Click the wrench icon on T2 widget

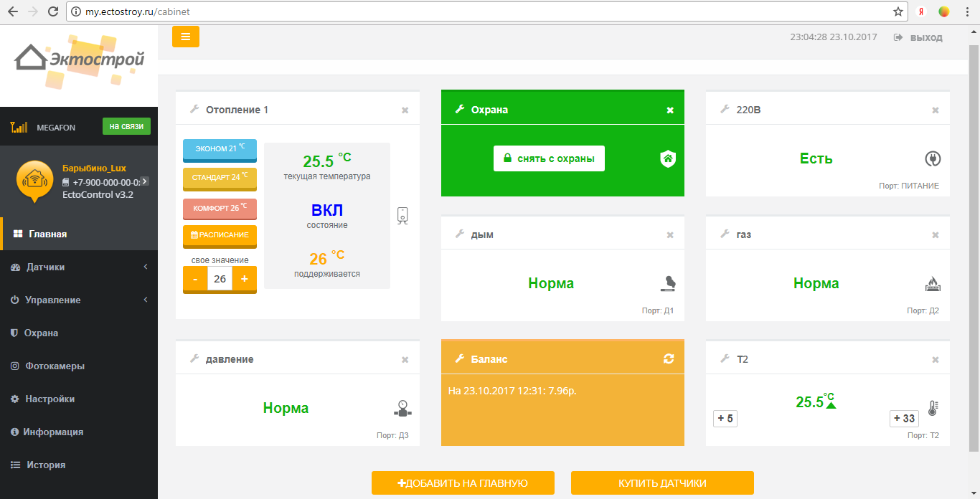(725, 359)
